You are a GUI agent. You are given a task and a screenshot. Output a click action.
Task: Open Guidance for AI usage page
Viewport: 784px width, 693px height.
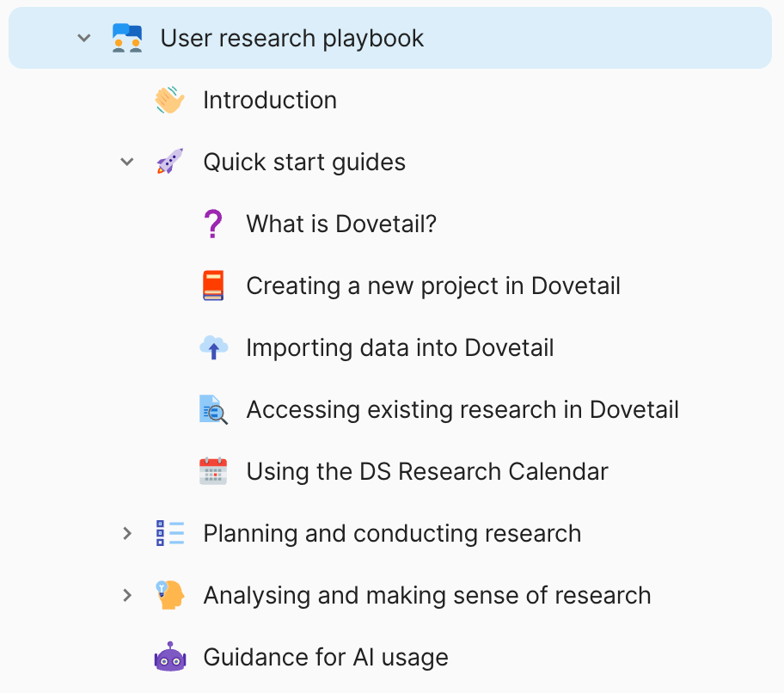[x=326, y=658]
